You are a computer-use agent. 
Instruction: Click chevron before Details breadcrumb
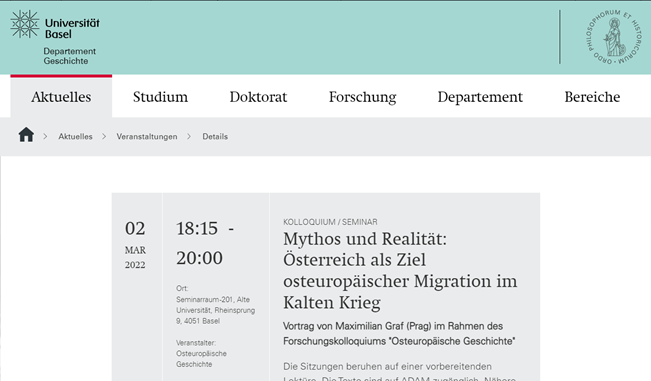click(x=189, y=137)
